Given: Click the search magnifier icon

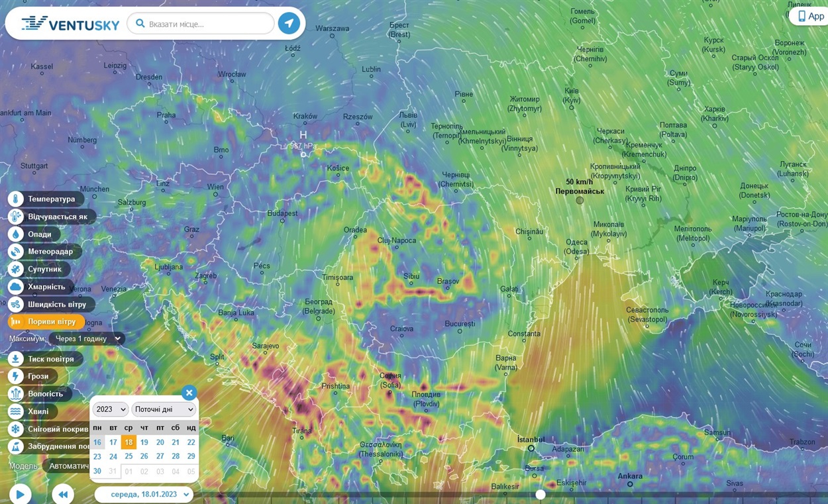Looking at the screenshot, I should click(x=140, y=24).
